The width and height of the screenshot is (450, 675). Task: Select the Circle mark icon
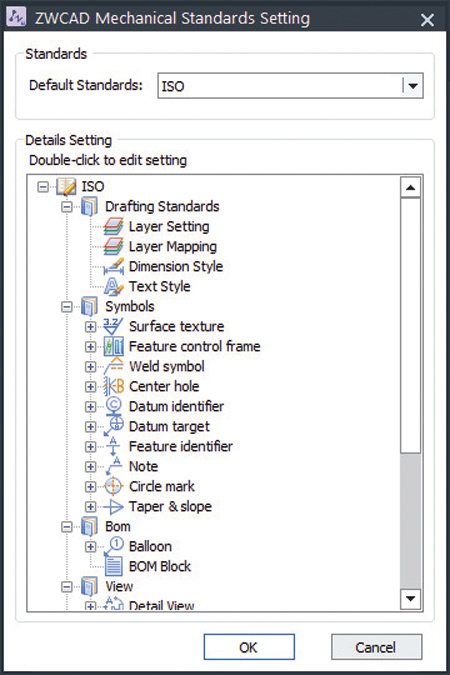pyautogui.click(x=114, y=486)
